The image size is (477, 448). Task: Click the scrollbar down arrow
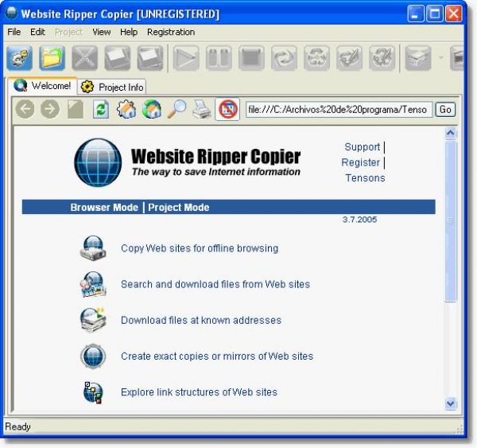click(x=451, y=404)
